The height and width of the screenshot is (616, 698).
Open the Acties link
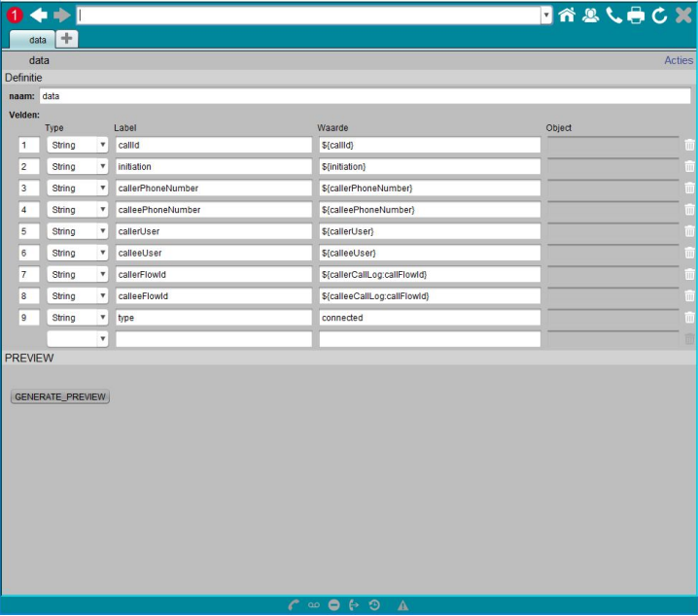coord(679,60)
